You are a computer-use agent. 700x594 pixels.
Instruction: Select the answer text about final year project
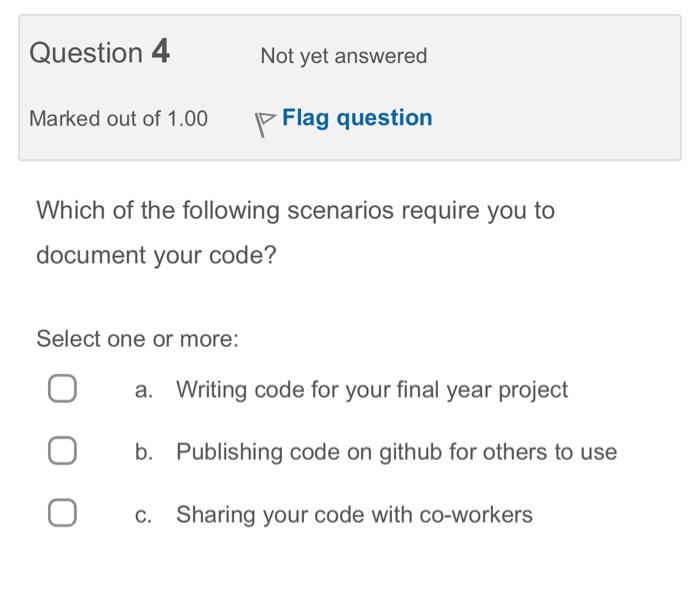372,390
